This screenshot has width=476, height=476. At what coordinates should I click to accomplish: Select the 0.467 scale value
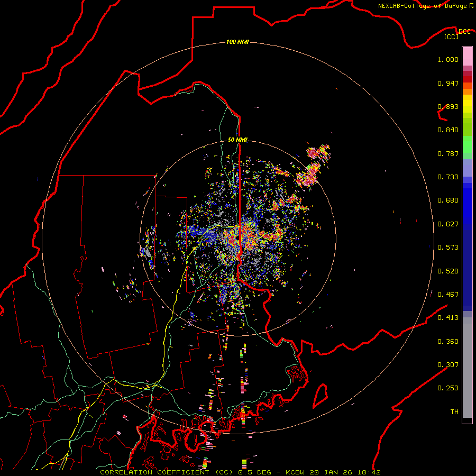coord(448,295)
